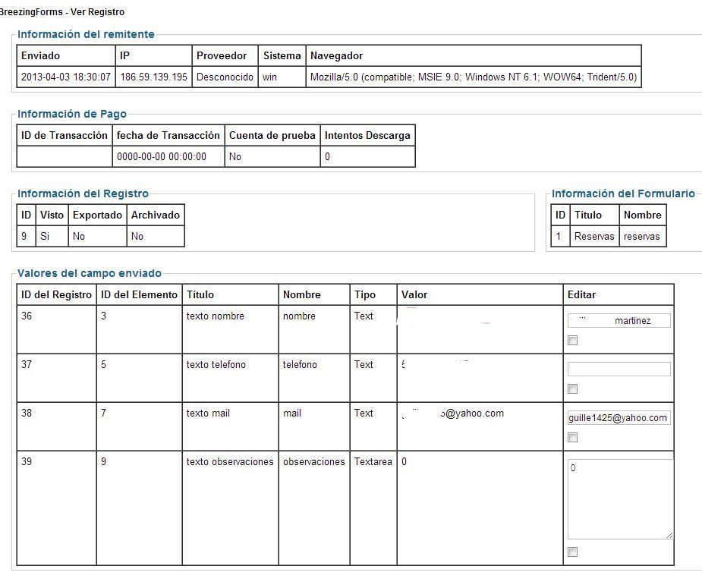Viewport: 702px width, 588px height.
Task: Tick the checkbox below the observaciones textarea
Action: point(572,552)
